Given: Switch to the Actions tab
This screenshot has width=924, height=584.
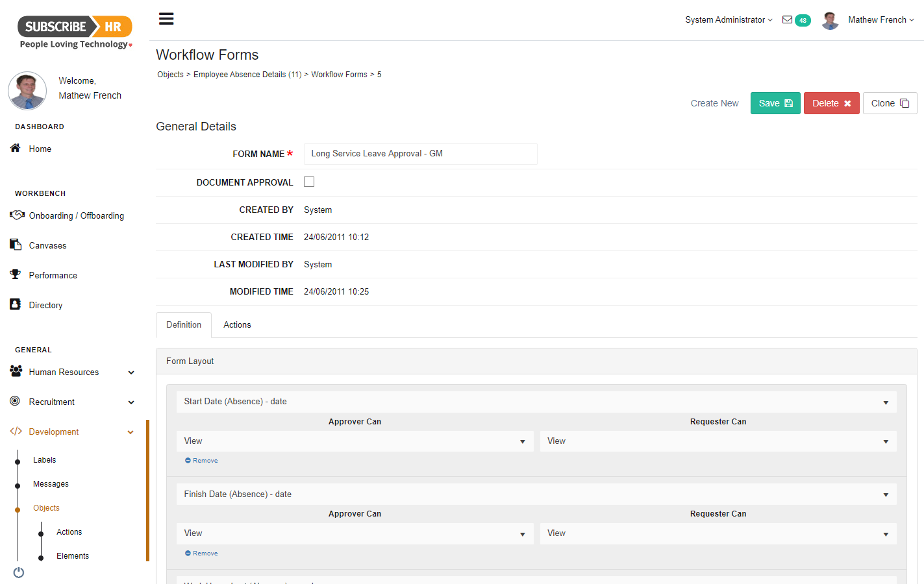Looking at the screenshot, I should (x=236, y=324).
